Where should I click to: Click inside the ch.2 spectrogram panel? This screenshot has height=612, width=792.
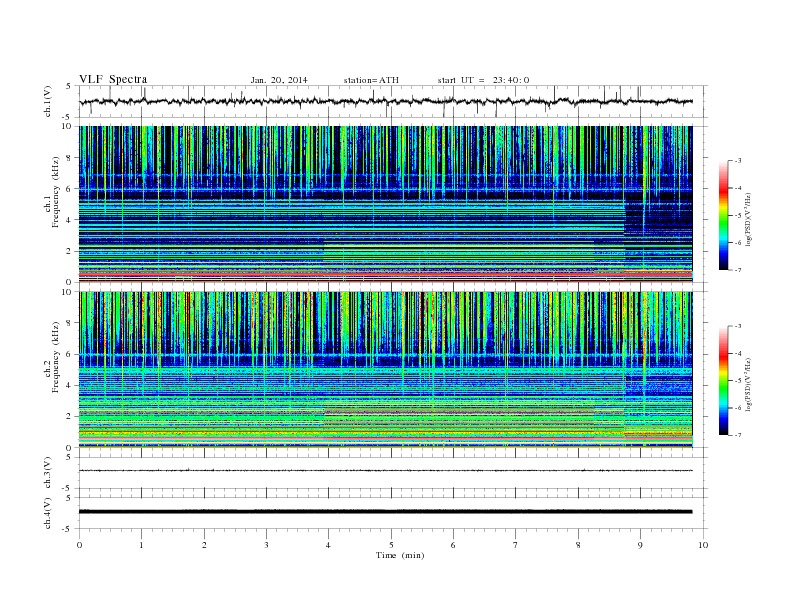pos(386,370)
